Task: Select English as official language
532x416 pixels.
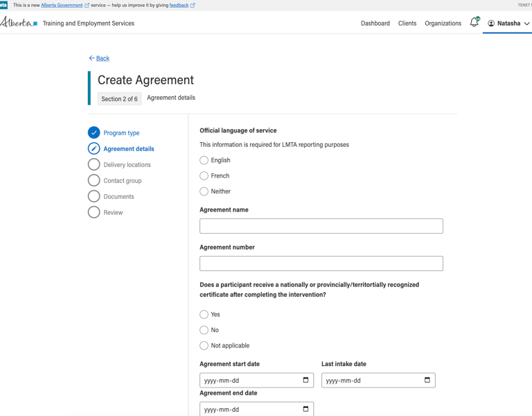Action: pyautogui.click(x=204, y=160)
